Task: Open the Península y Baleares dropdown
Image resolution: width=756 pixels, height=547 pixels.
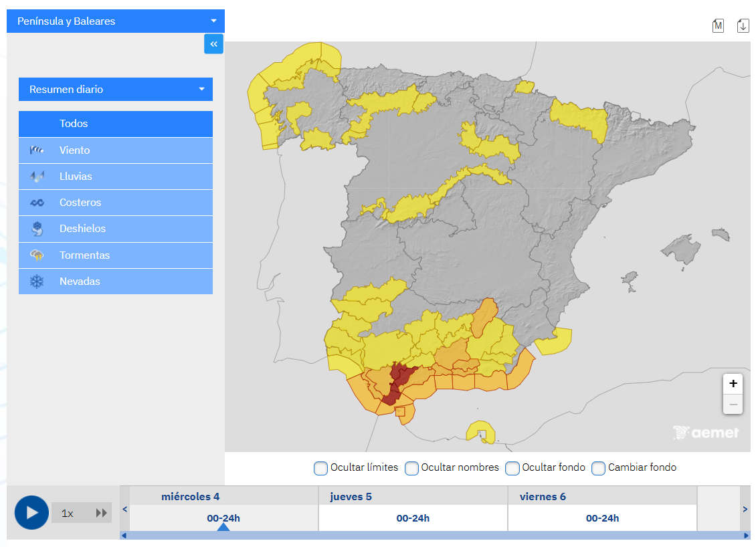Action: pos(116,21)
